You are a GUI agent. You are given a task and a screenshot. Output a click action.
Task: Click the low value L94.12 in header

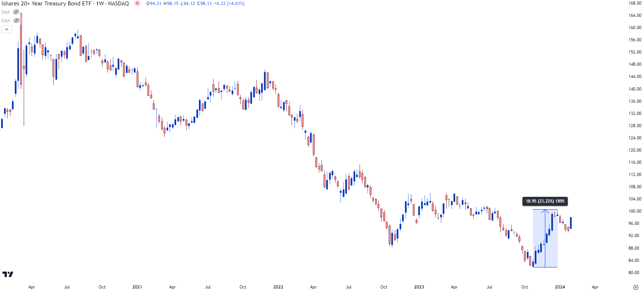[188, 4]
